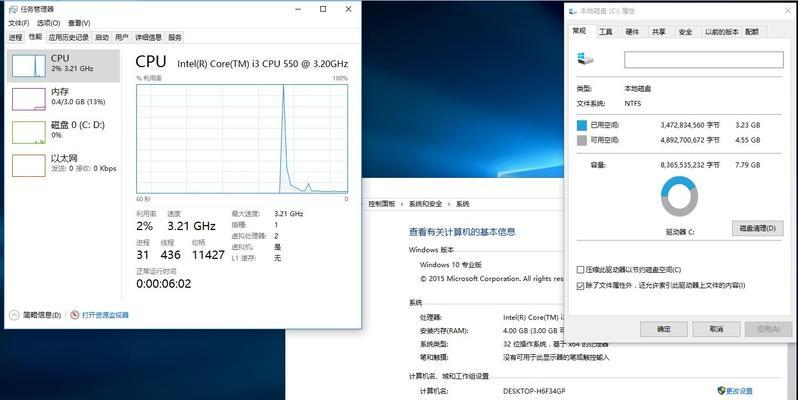Click the 确定 button in disk properties
This screenshot has width=798, height=400.
[x=664, y=329]
